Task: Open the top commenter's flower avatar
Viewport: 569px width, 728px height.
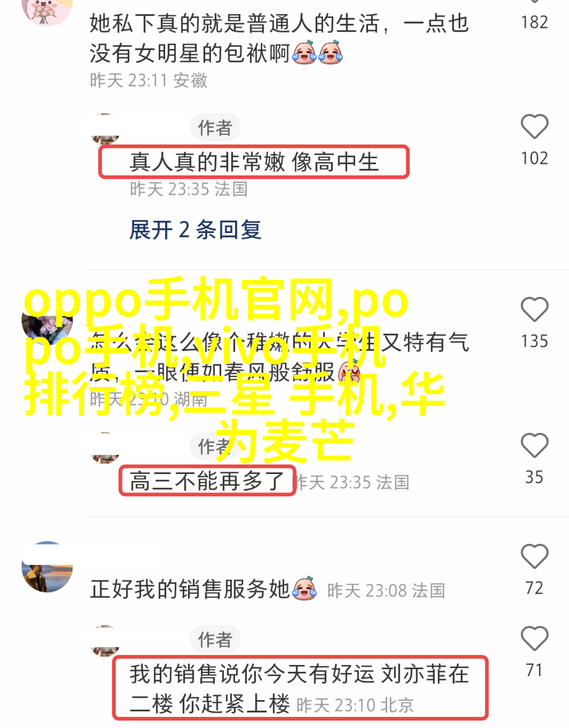Action: click(x=47, y=9)
